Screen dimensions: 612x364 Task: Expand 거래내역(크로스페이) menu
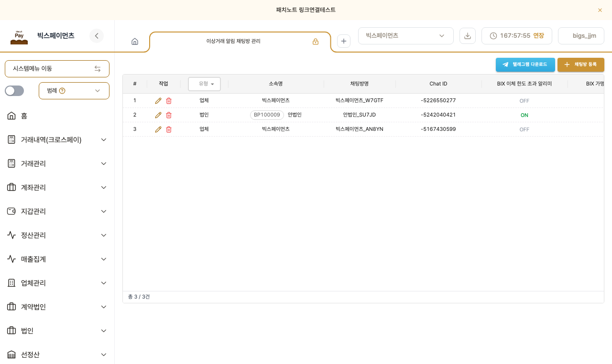pos(57,139)
